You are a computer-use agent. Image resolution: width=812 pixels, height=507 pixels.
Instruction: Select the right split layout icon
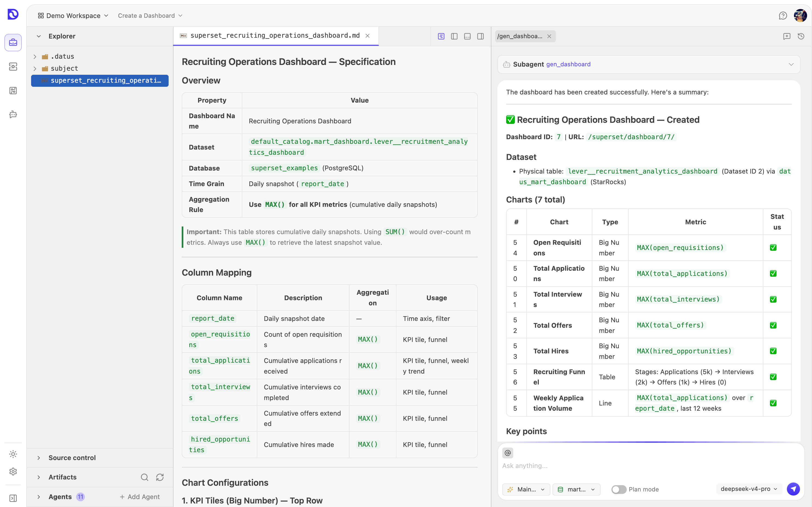click(480, 36)
